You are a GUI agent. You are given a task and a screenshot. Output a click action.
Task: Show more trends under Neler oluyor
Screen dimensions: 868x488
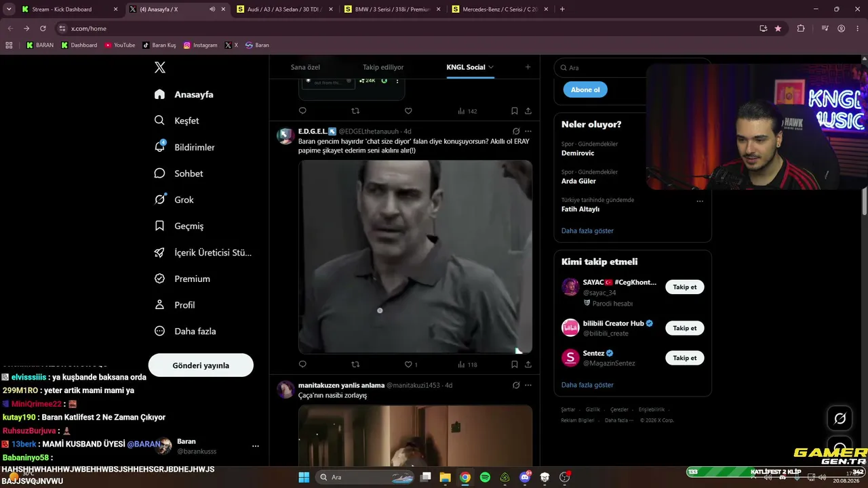coord(587,231)
